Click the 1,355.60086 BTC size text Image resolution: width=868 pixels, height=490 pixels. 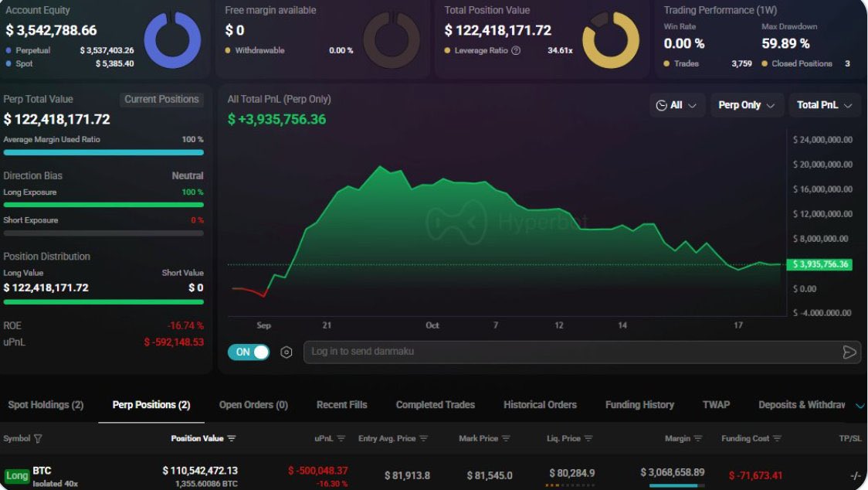[x=206, y=484]
